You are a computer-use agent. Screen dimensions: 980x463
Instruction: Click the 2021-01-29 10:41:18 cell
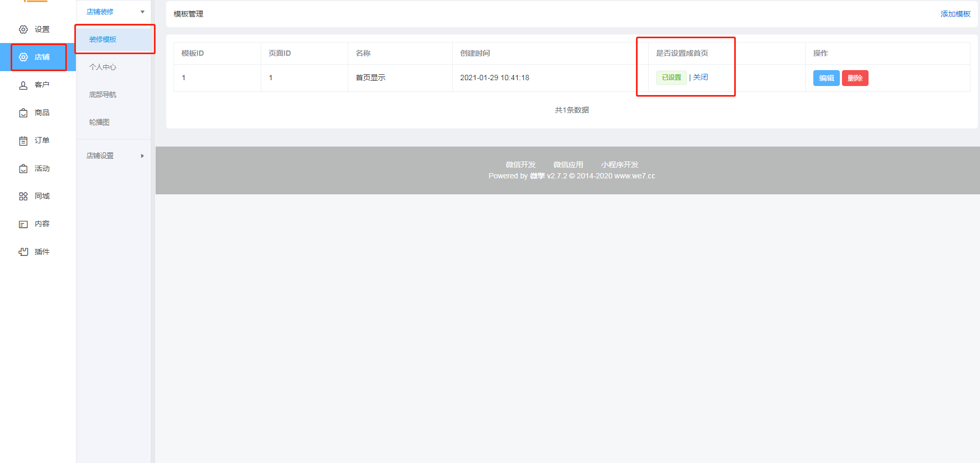(495, 78)
